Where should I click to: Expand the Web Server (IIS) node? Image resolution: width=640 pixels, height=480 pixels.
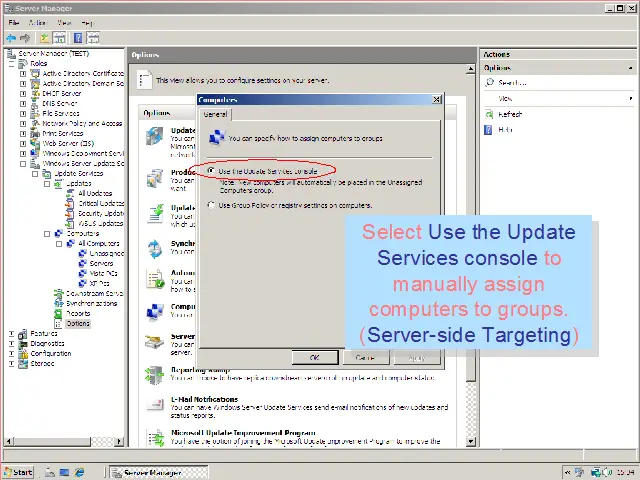(23, 144)
